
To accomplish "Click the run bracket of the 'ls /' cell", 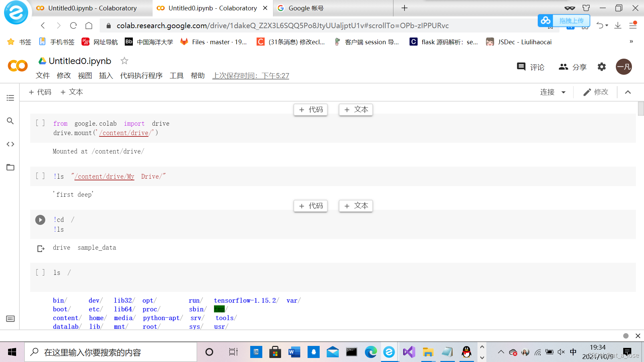I will (40, 273).
